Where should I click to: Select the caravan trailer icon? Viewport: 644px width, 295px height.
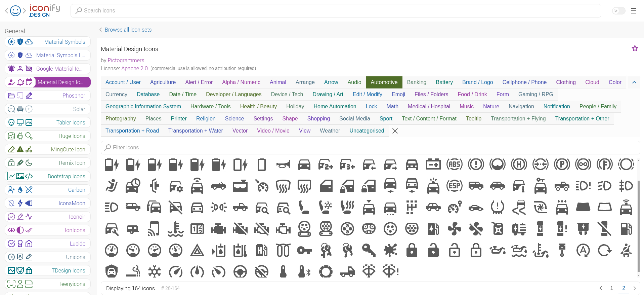[133, 229]
